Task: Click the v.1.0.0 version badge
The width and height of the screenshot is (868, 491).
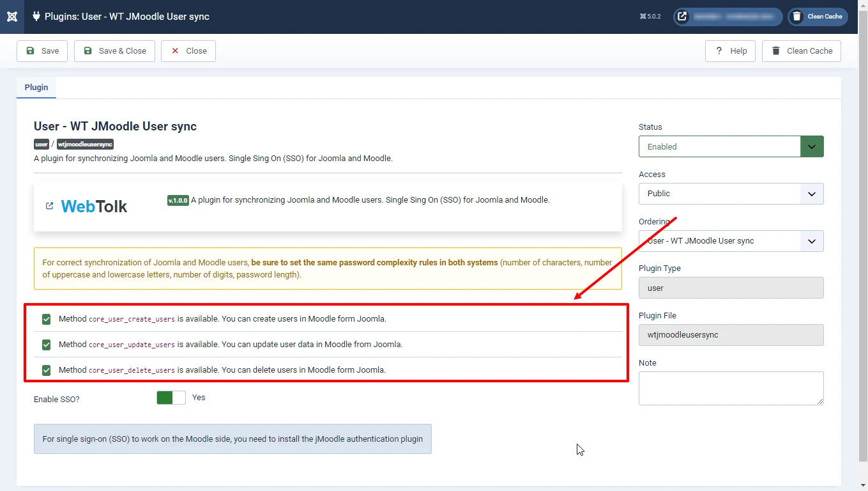Action: 178,200
